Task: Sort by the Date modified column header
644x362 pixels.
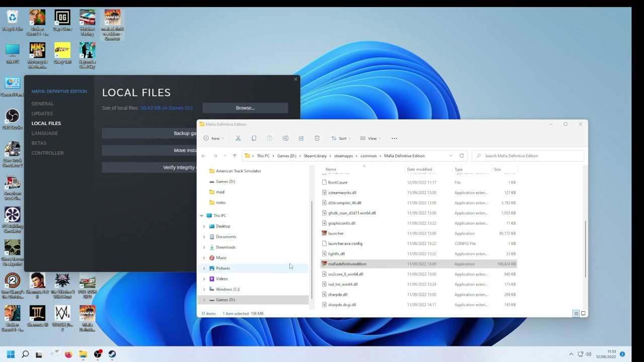Action: pyautogui.click(x=419, y=169)
